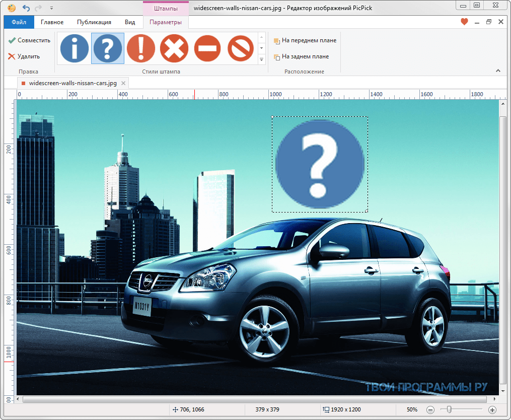Viewport: 511px width, 420px height.
Task: Switch to the Вид tab
Action: point(130,22)
